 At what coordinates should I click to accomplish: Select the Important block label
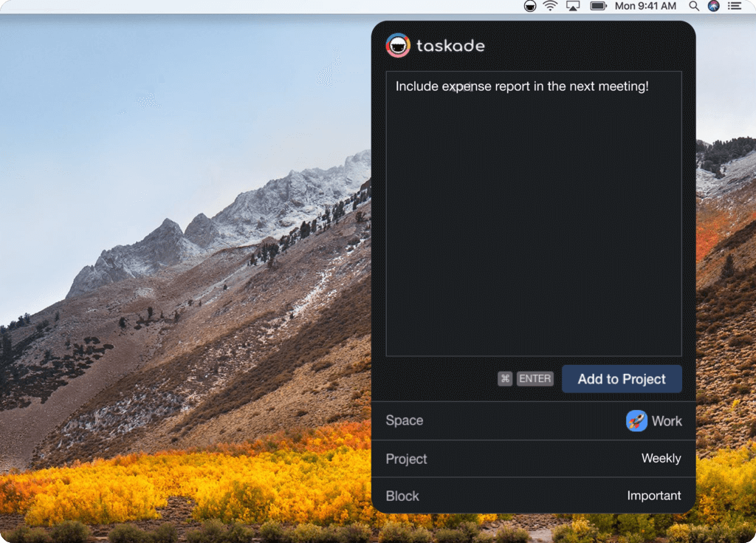[x=654, y=496]
